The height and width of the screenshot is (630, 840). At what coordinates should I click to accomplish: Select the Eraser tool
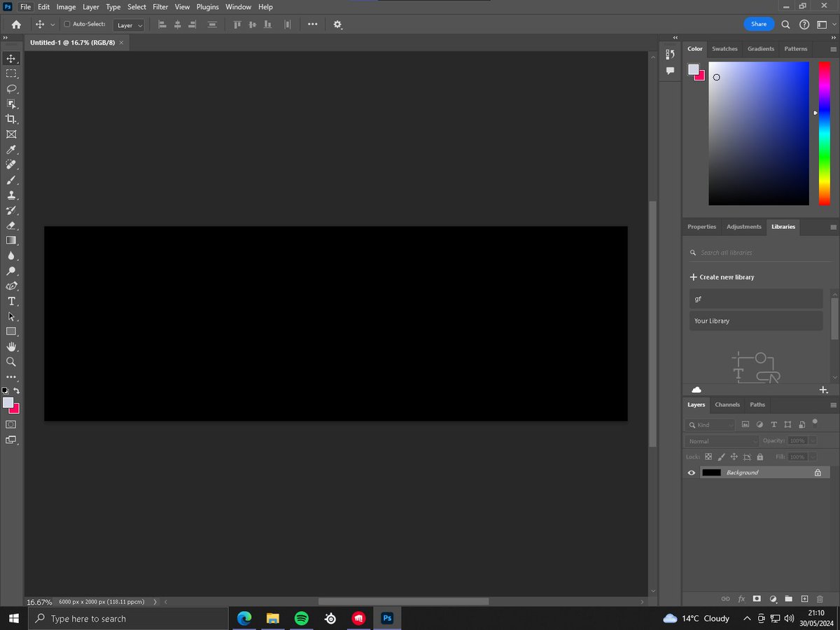point(11,225)
